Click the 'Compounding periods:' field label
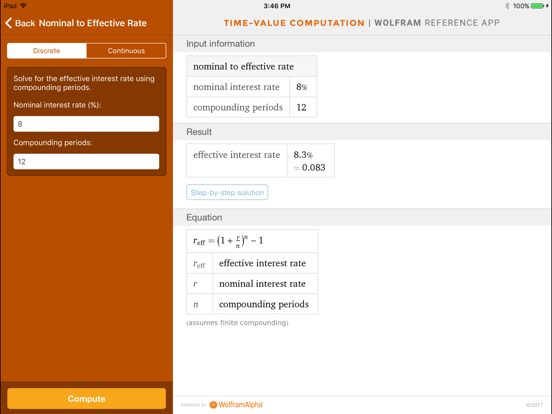The width and height of the screenshot is (552, 414). coord(53,143)
